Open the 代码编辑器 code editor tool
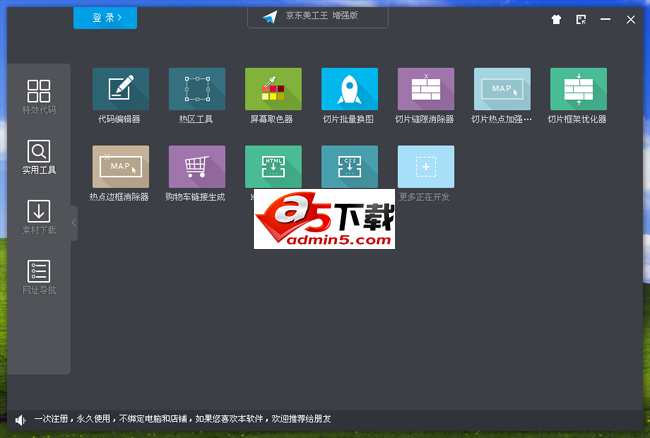 pyautogui.click(x=121, y=89)
